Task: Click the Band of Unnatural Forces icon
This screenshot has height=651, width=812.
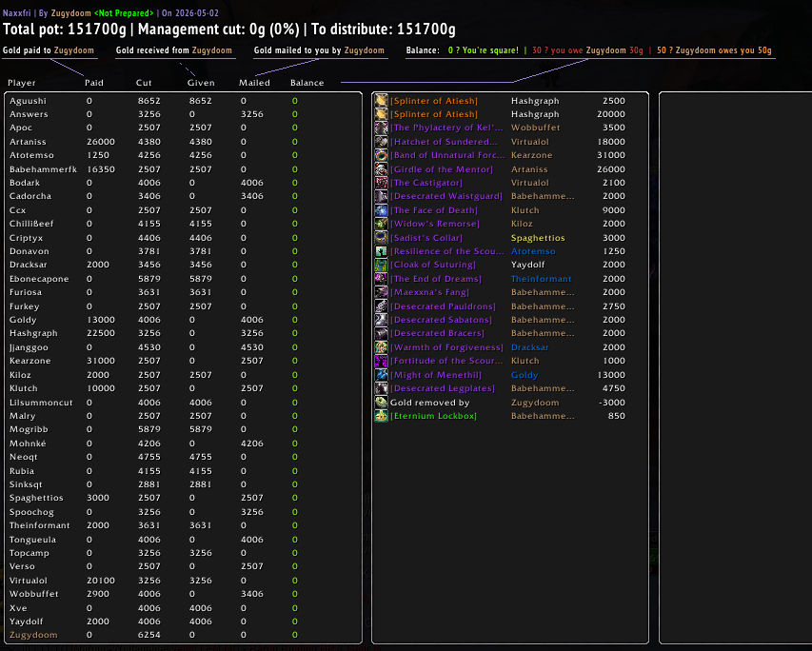Action: click(x=381, y=155)
